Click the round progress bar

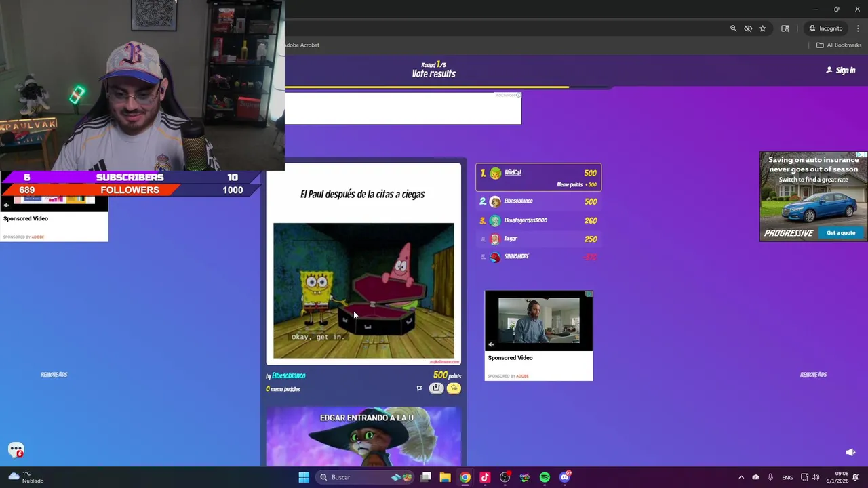(x=448, y=87)
